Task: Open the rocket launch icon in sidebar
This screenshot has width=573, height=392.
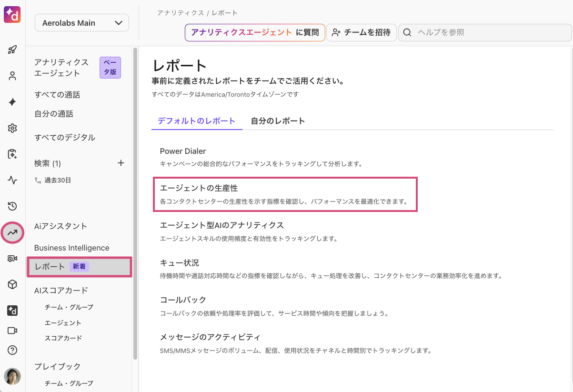Action: (x=12, y=50)
